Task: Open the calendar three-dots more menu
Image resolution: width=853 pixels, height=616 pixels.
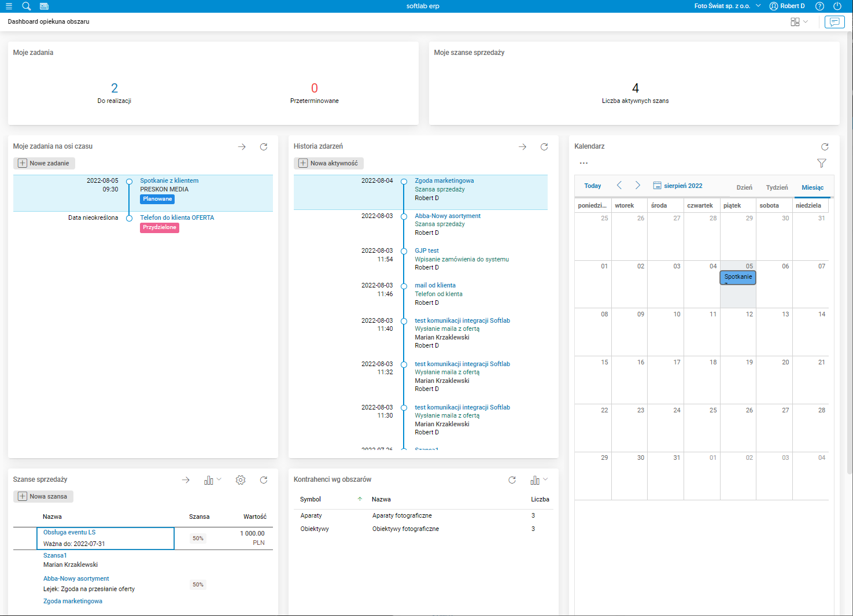Action: [584, 163]
